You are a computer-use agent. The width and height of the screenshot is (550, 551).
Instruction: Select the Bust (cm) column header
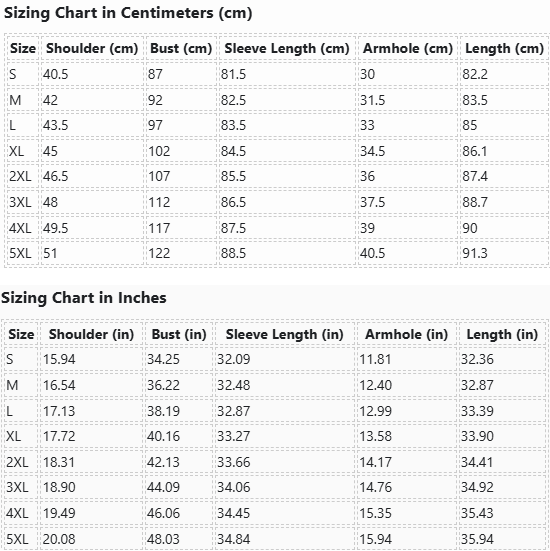click(x=181, y=48)
